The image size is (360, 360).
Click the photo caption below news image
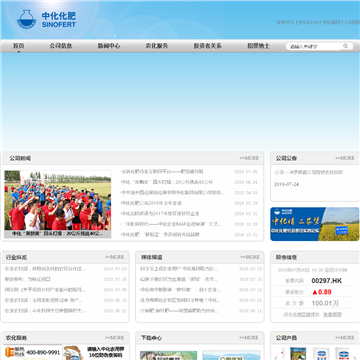tap(58, 234)
